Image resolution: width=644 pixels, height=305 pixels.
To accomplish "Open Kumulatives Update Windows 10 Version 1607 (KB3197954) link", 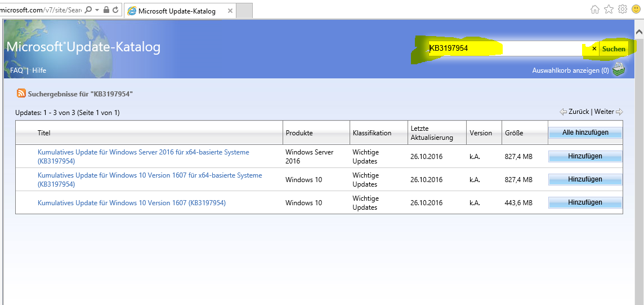I will point(131,202).
